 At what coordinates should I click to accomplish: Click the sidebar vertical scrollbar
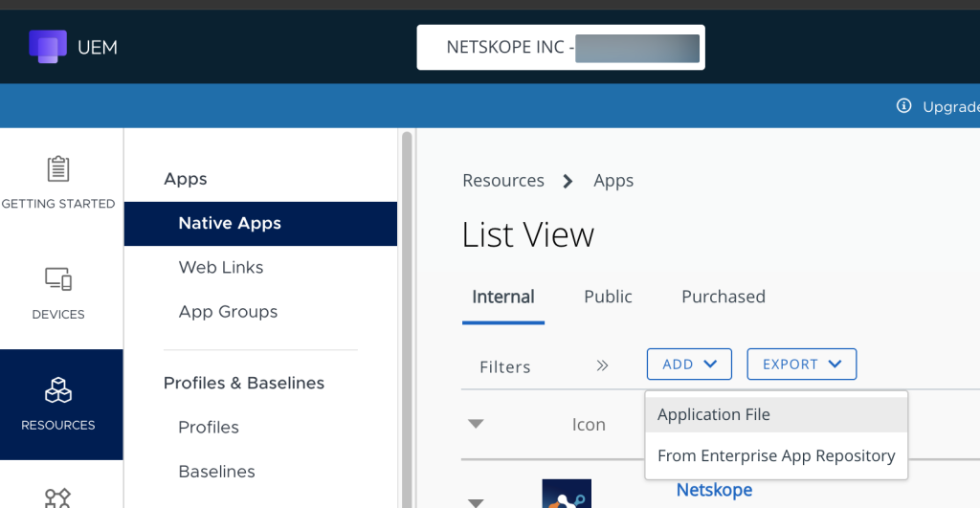point(407,319)
